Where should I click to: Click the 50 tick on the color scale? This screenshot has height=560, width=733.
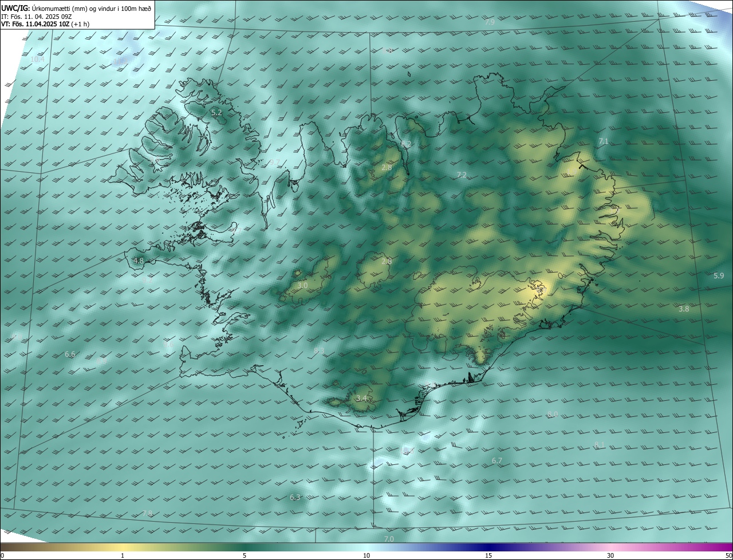(728, 555)
